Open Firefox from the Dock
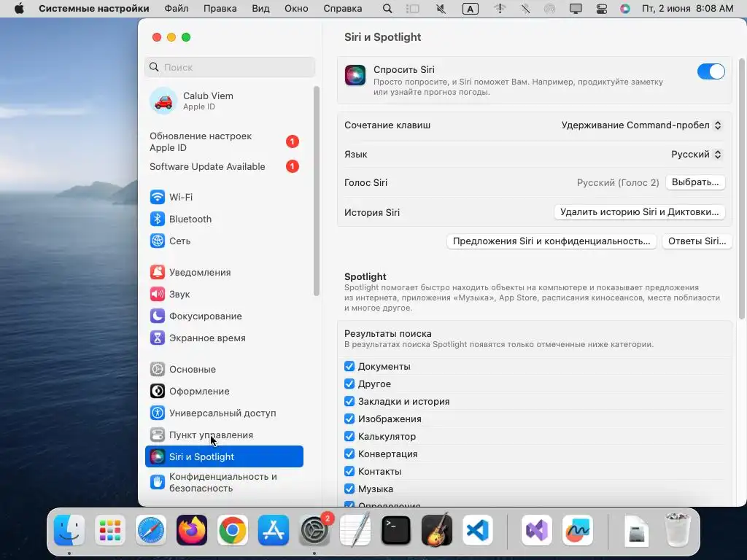 [x=192, y=531]
